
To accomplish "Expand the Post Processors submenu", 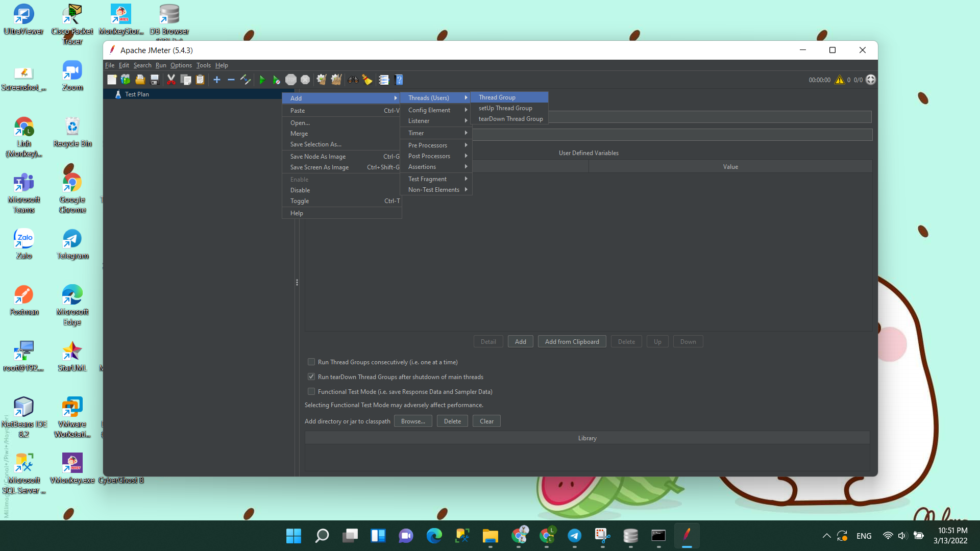I will [x=436, y=156].
